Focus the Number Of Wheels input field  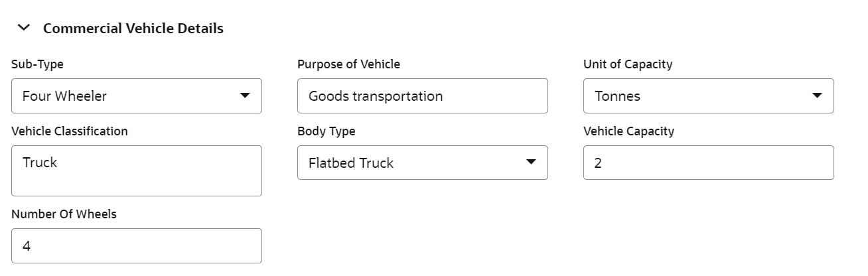137,245
